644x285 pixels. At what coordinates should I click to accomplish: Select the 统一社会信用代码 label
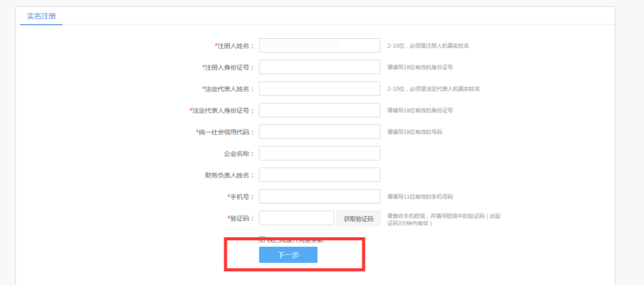click(x=225, y=132)
